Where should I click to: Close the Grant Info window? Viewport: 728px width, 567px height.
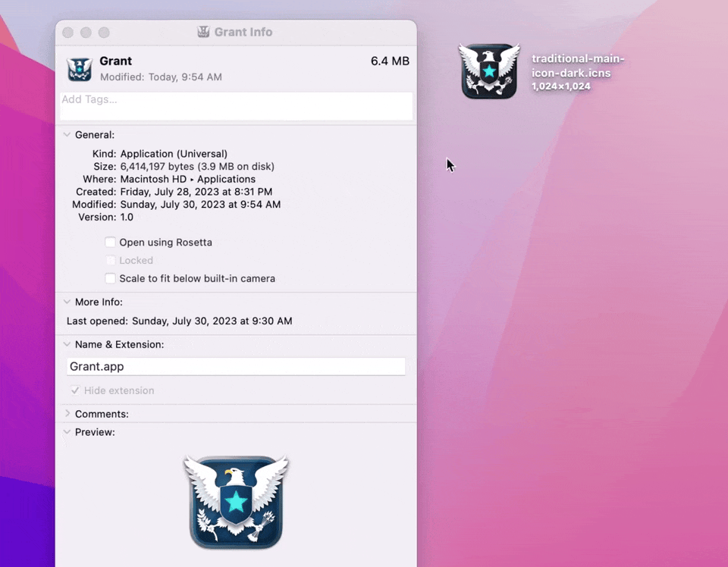tap(68, 33)
